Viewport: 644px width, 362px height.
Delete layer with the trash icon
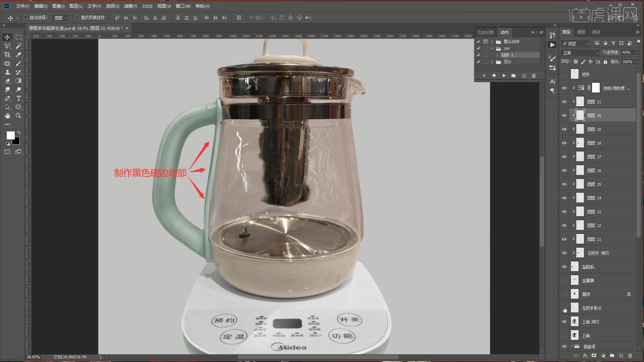click(x=630, y=356)
